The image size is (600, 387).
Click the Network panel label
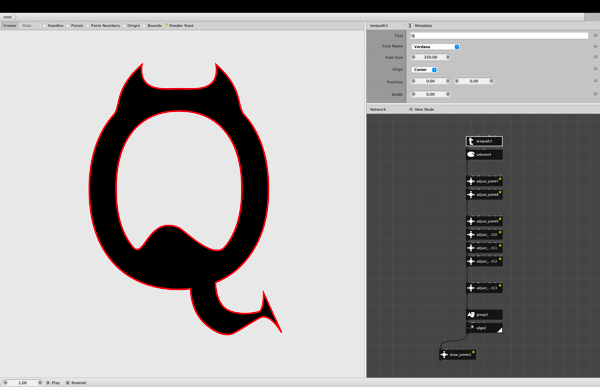378,109
